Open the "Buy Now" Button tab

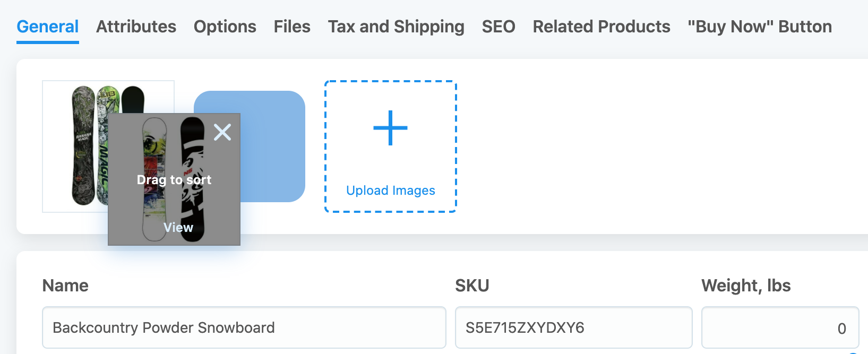coord(760,27)
